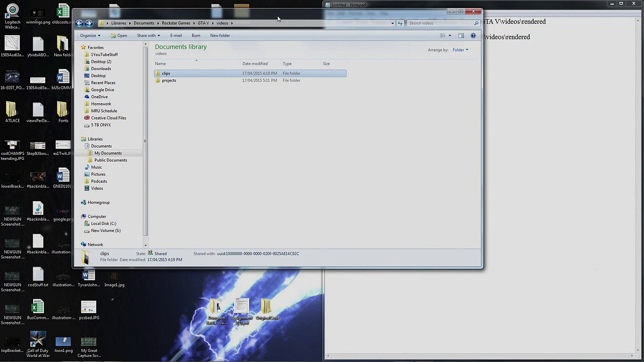Open Downloads in Favorites
The image size is (644, 362).
(x=101, y=68)
